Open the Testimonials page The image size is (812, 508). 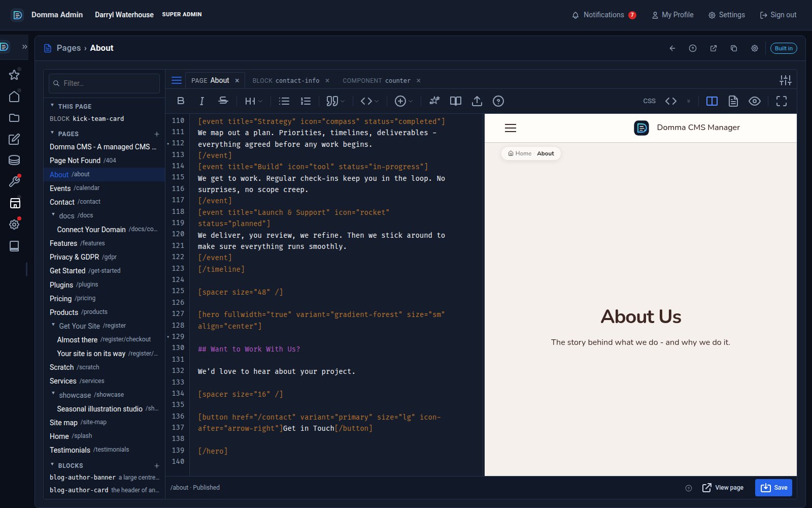click(105, 450)
